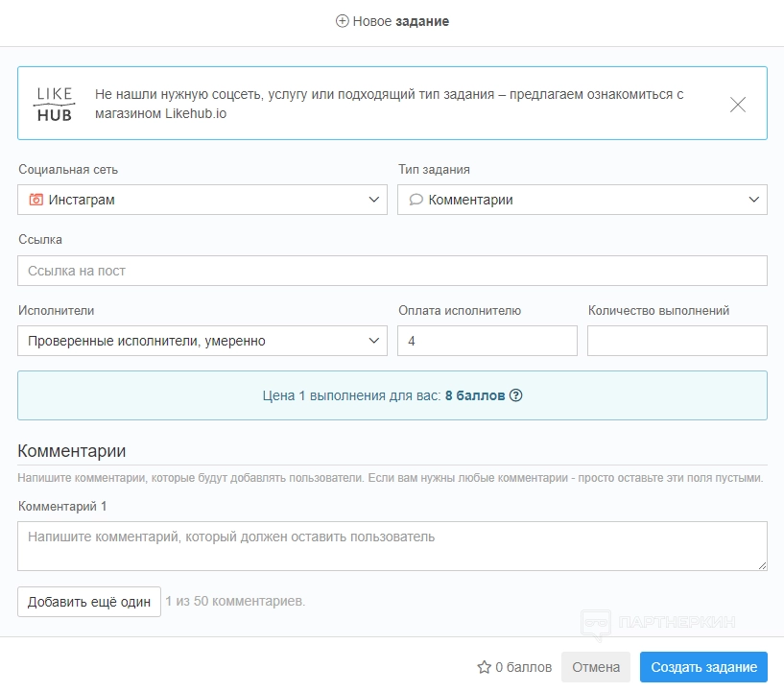
Task: Click into the Комментарий 1 text area
Action: coord(392,546)
